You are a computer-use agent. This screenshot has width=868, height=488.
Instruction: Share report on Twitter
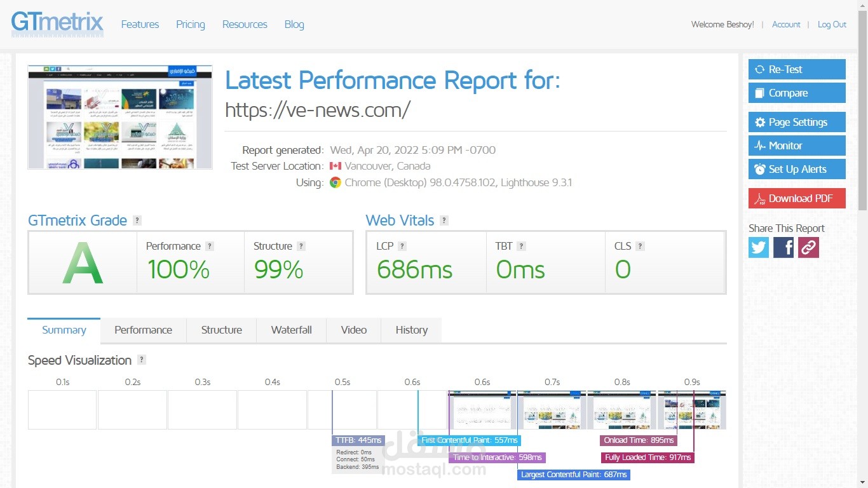click(x=759, y=247)
